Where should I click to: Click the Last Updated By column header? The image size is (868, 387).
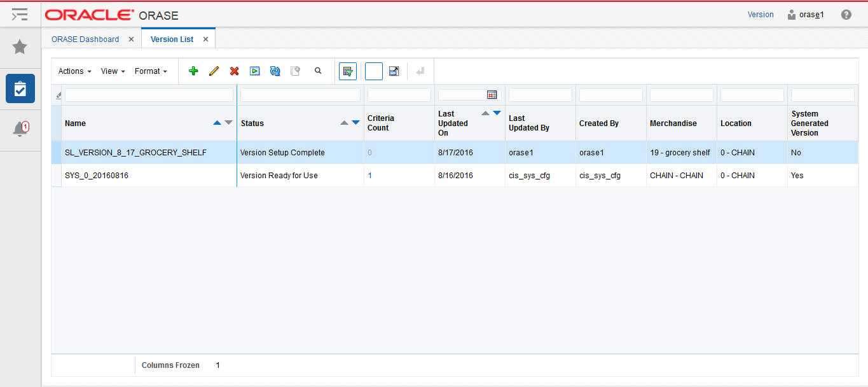point(541,123)
